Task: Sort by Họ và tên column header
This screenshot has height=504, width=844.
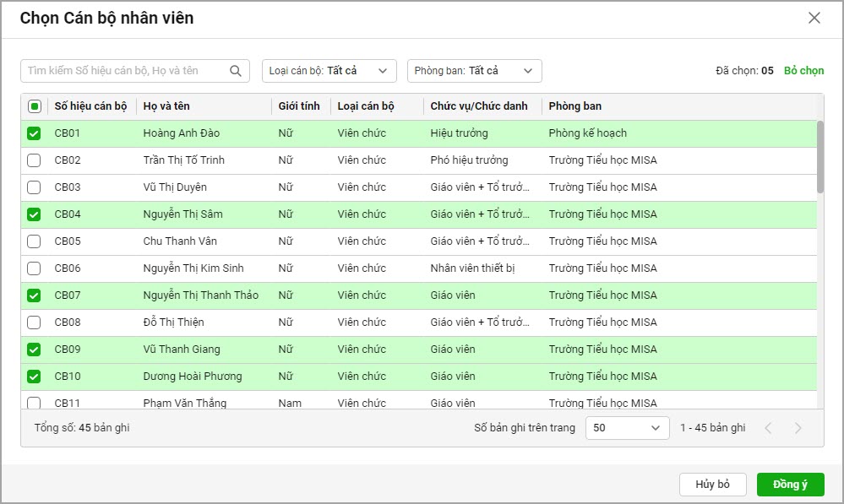Action: pyautogui.click(x=166, y=106)
